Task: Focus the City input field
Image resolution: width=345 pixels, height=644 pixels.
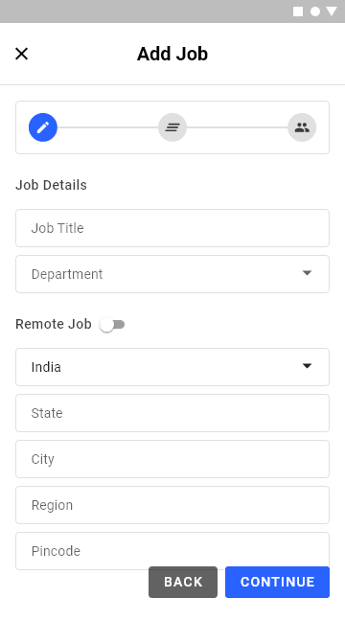Action: tap(172, 459)
